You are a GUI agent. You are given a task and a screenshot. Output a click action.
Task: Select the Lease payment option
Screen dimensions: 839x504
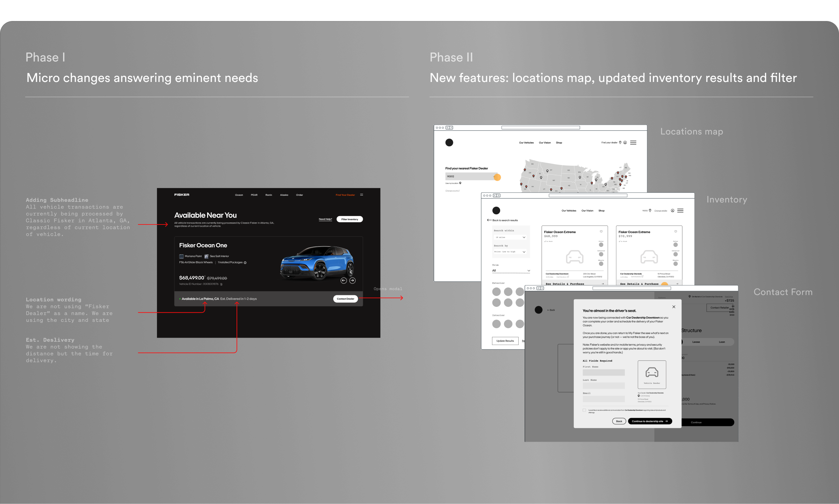pos(696,342)
